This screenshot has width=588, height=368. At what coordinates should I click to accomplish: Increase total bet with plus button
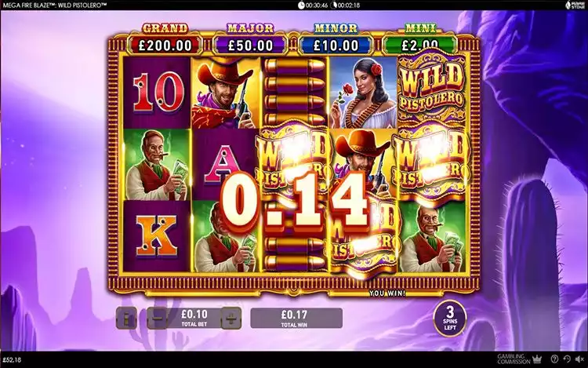coord(231,318)
